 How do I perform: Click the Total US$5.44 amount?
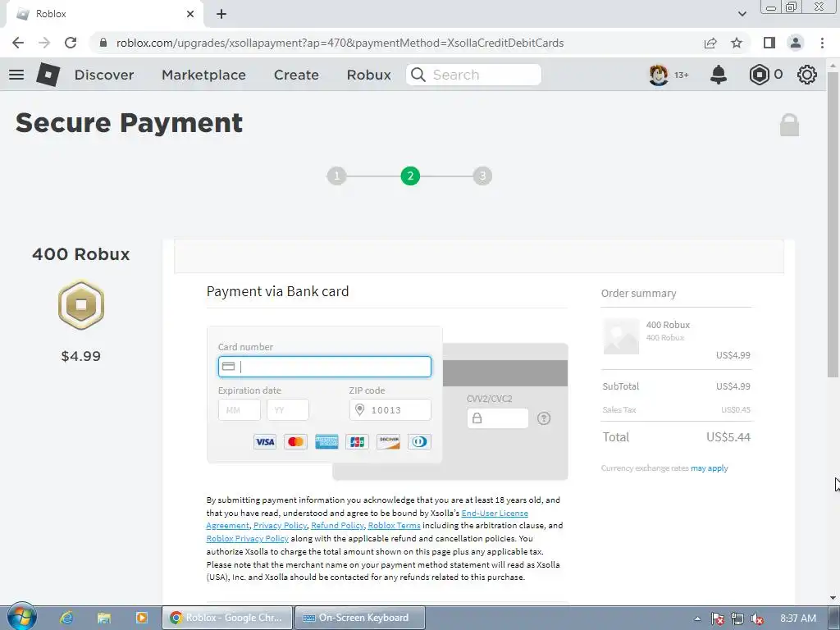click(x=728, y=437)
